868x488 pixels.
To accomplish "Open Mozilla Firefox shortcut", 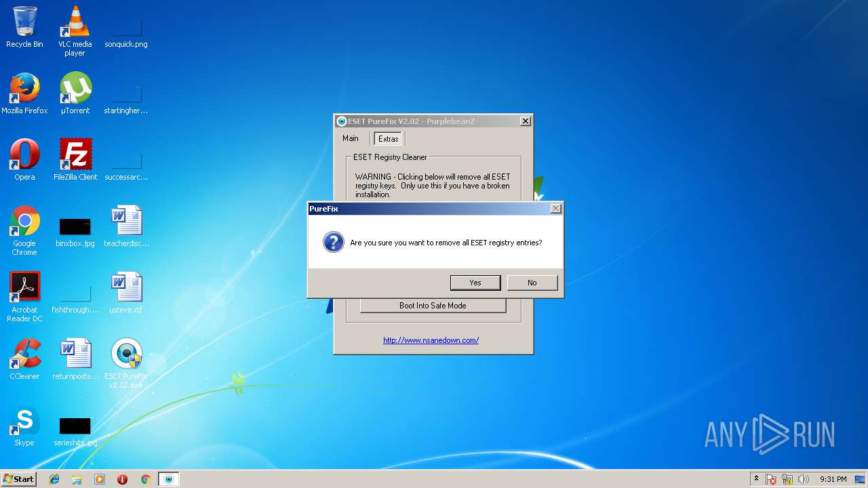I will pyautogui.click(x=24, y=94).
